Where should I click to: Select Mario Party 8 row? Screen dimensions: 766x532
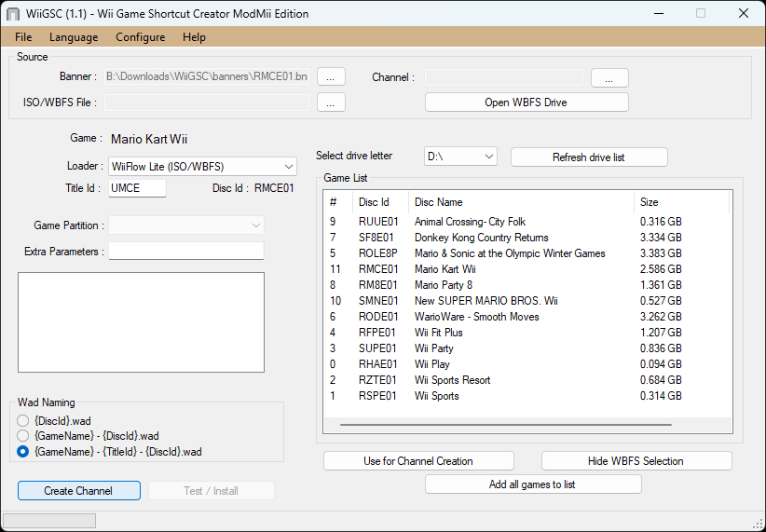(x=527, y=285)
